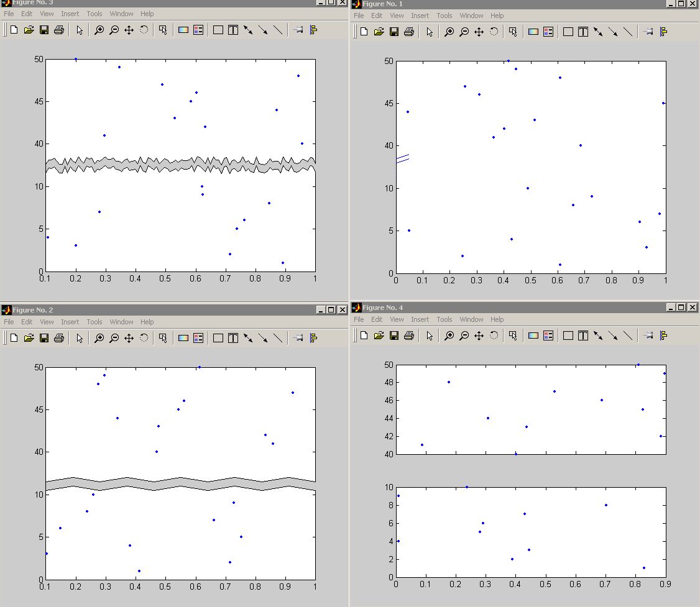
Task: Click the slanted break marks on Figure No. 1 axis
Action: click(x=403, y=158)
